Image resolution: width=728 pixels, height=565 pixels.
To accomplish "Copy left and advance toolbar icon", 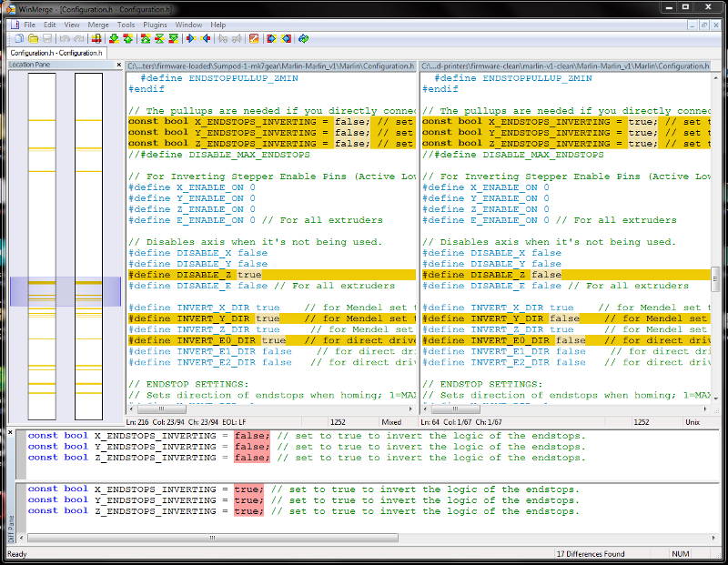I will coord(238,38).
